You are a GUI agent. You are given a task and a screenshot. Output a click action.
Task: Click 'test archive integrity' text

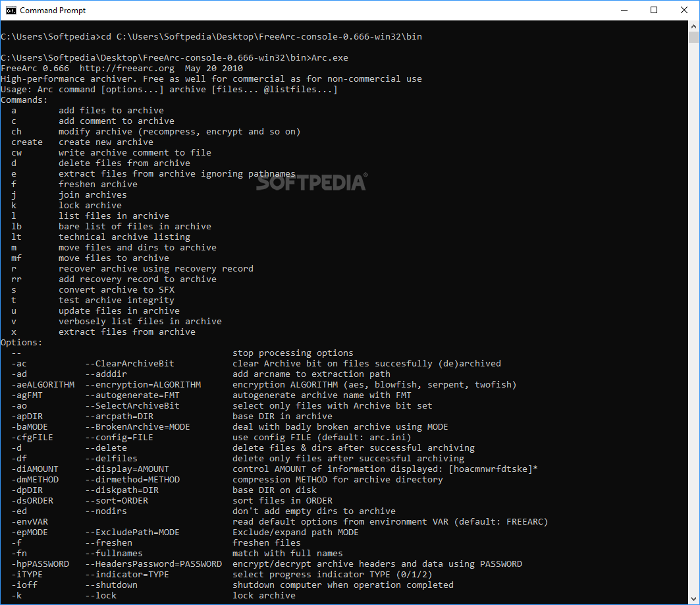click(x=117, y=301)
